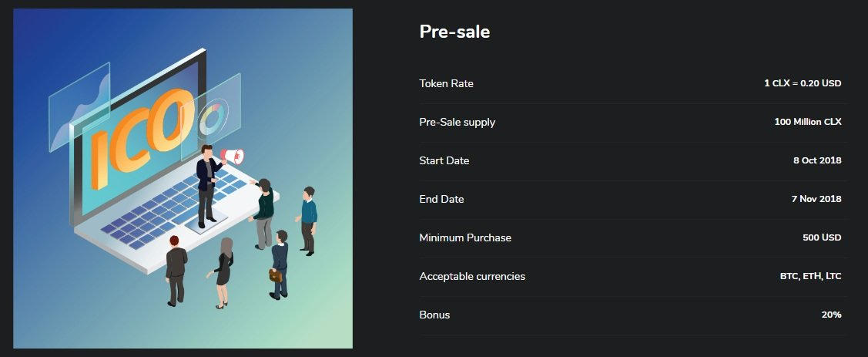Click the 1 CLX = 0.20 USD value
Viewport: 868px width, 357px height.
click(x=803, y=83)
